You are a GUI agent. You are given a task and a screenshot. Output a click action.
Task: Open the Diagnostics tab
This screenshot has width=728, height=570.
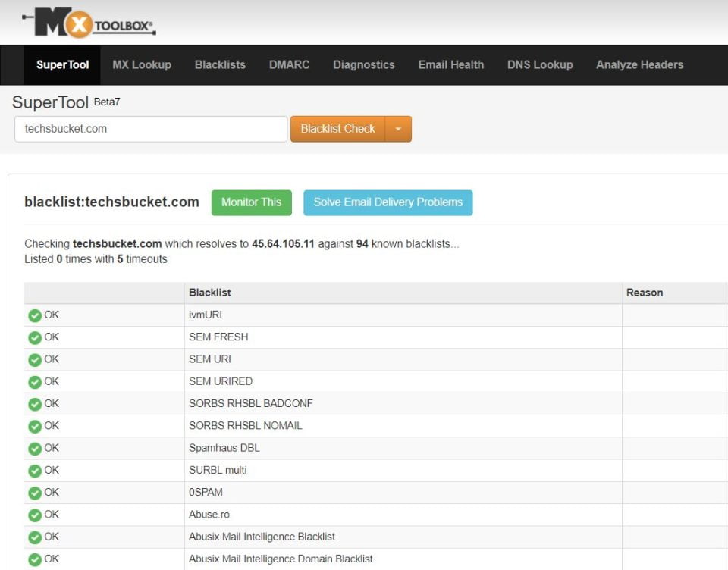coord(364,65)
